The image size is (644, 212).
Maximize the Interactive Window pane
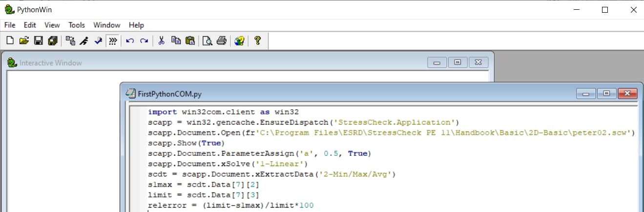(457, 63)
